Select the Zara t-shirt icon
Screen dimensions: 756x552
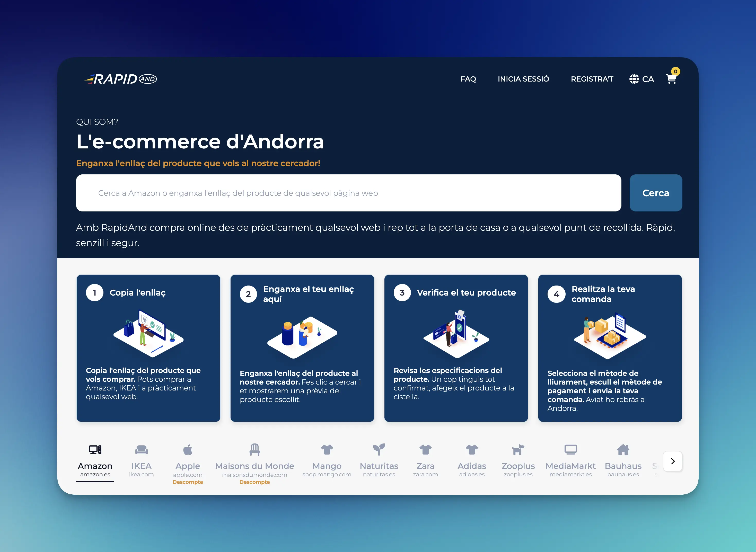[425, 449]
